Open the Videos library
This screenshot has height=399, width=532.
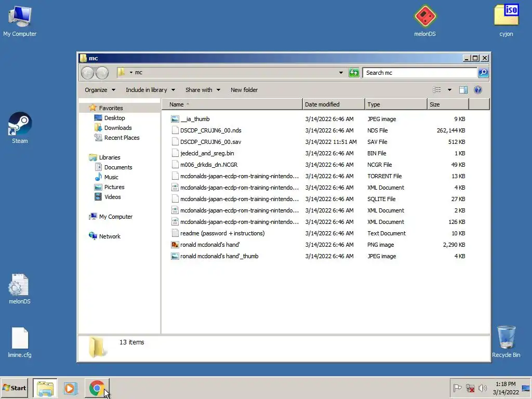point(112,197)
